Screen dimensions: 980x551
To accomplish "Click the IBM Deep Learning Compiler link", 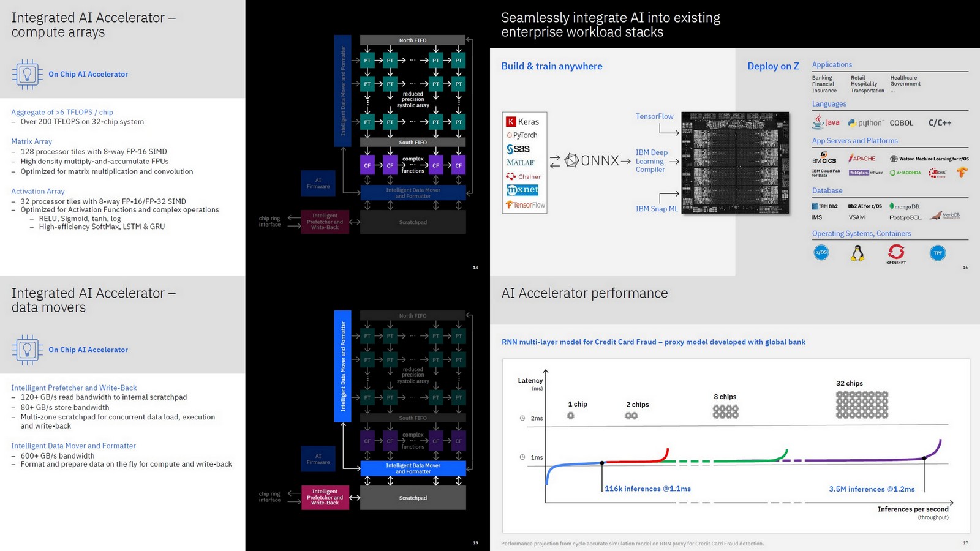I will [x=651, y=160].
